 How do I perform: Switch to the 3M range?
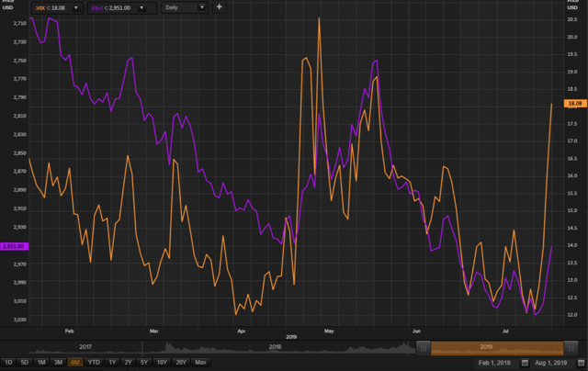(58, 363)
